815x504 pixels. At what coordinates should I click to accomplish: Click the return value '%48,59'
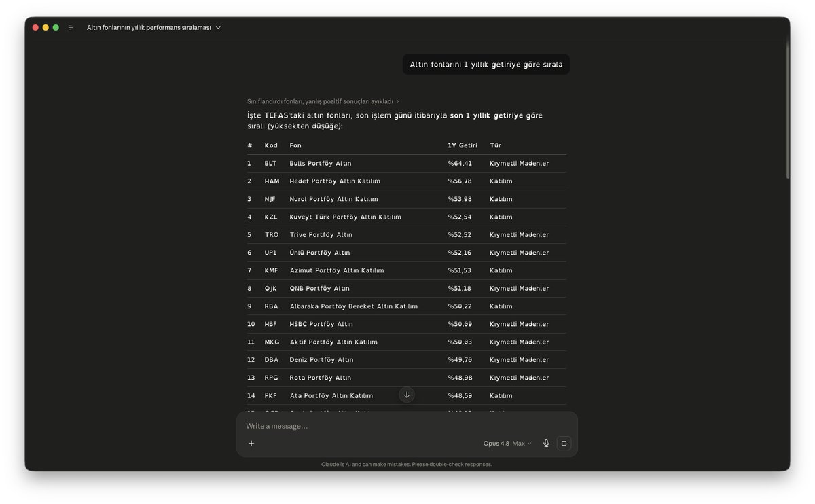pyautogui.click(x=460, y=395)
